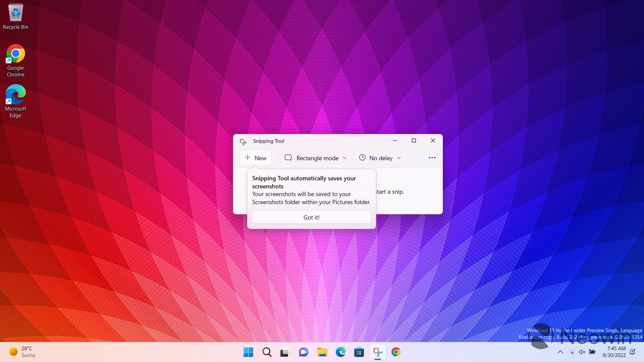Open Task View from the taskbar
Viewport: 644px width, 362px height.
[x=285, y=352]
